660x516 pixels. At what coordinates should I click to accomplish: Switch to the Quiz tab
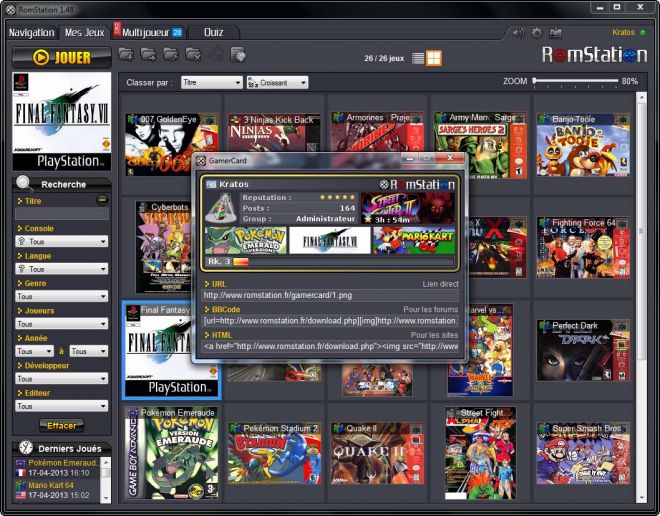tap(213, 32)
